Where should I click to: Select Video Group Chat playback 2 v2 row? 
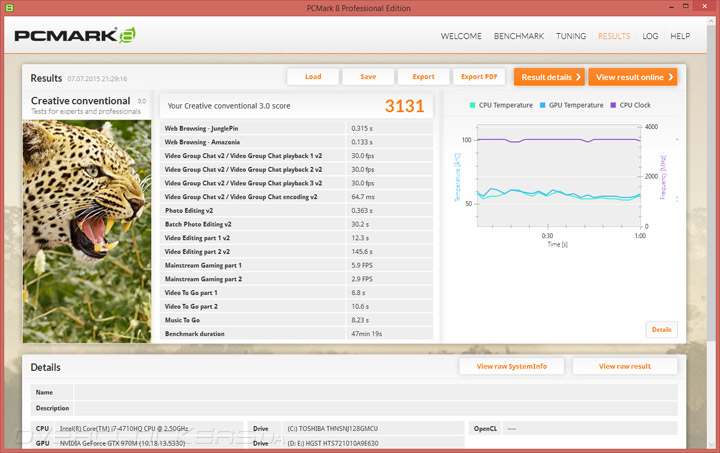pyautogui.click(x=296, y=169)
